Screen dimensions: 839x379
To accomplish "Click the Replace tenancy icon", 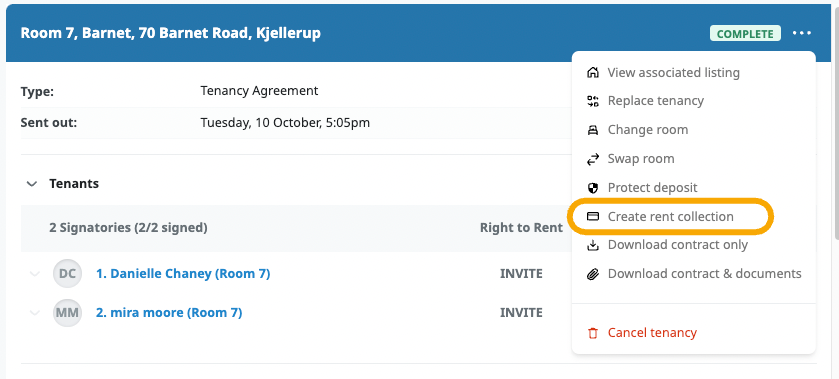I will click(592, 101).
